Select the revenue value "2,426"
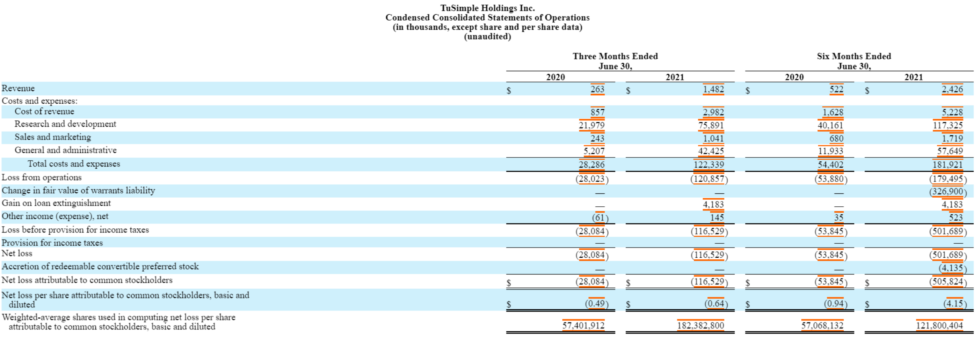This screenshot has width=980, height=339. [x=952, y=89]
